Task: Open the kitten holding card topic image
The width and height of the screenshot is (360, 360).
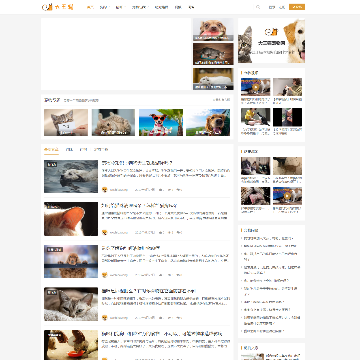Action: pos(66,122)
